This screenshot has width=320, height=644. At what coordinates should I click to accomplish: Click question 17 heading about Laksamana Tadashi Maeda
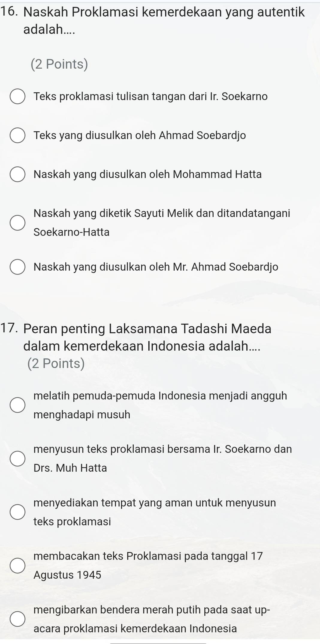[x=147, y=329]
